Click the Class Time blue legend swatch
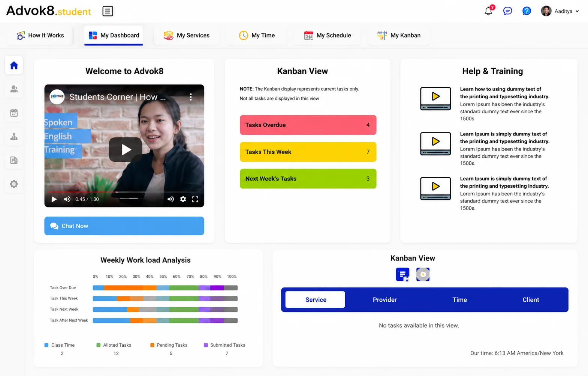This screenshot has width=588, height=376. click(x=46, y=345)
